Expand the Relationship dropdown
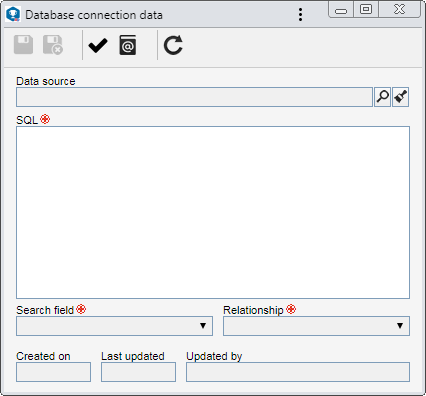 [x=316, y=326]
